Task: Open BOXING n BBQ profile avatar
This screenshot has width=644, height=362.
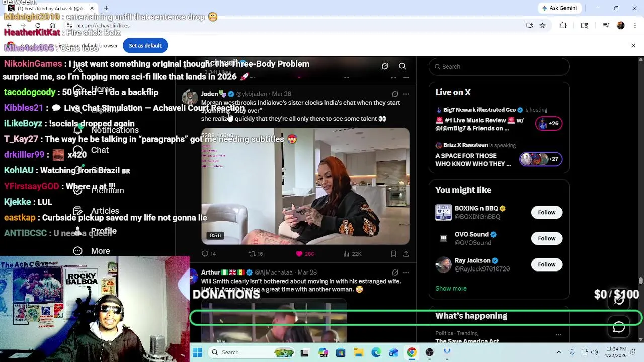Action: point(443,212)
